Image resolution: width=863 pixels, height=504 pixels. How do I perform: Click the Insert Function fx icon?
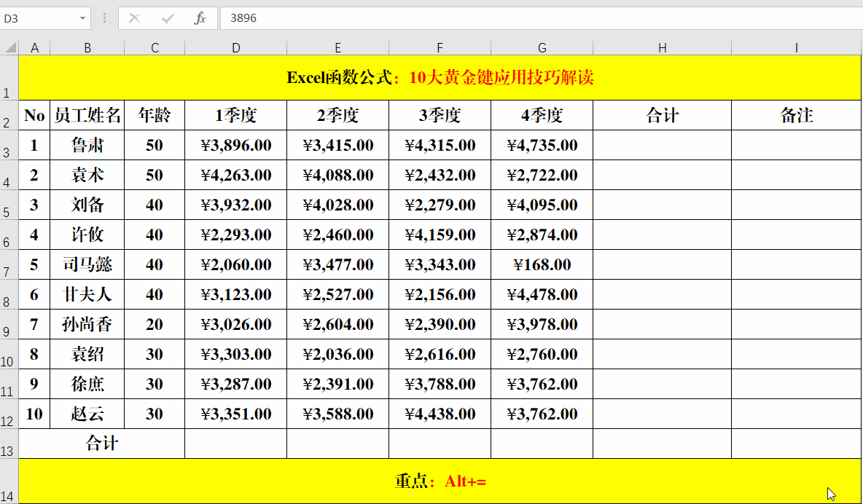point(200,18)
